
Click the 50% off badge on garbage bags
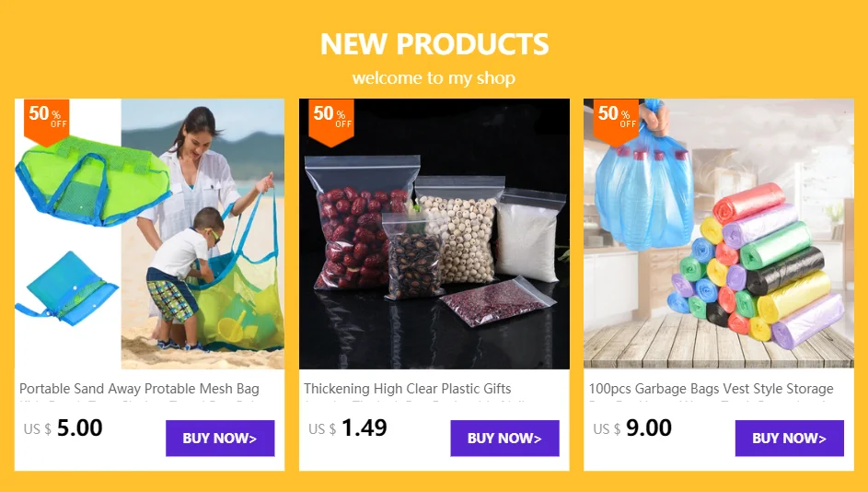616,122
